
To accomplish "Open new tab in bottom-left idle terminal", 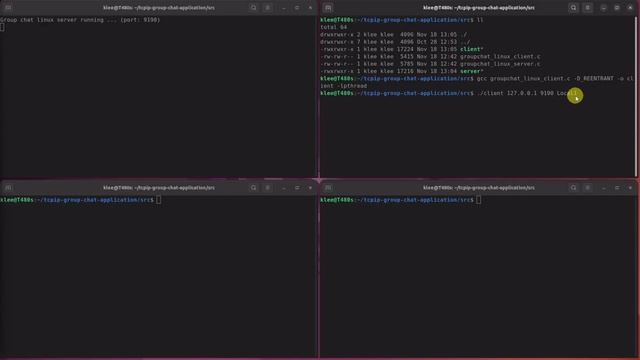I will point(8,187).
